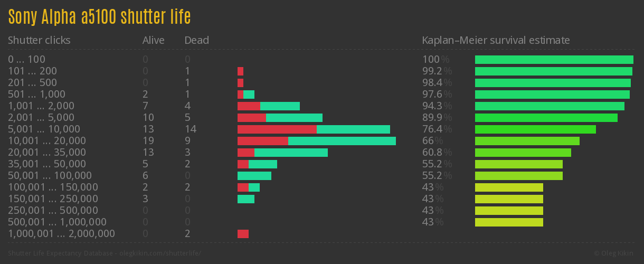Click the "20,001 … 35,000" range label

pos(47,153)
